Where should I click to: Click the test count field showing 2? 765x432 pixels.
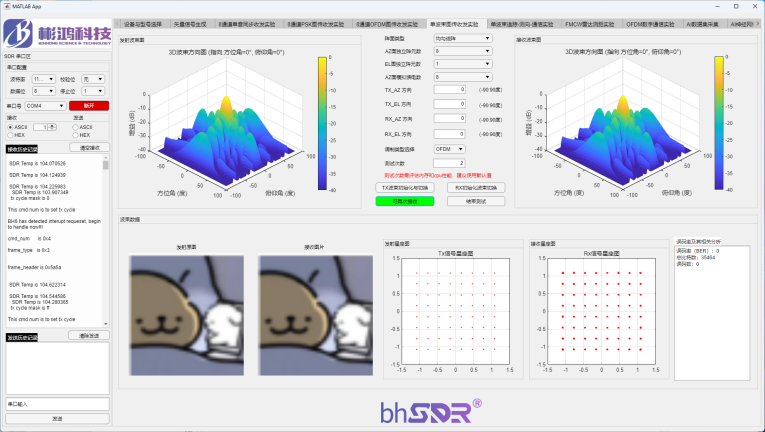click(449, 163)
